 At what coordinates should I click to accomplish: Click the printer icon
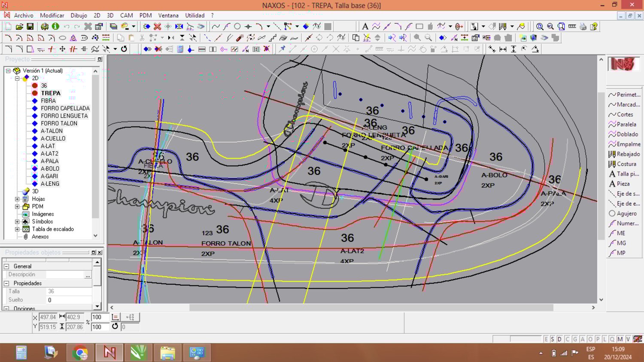pos(583,27)
